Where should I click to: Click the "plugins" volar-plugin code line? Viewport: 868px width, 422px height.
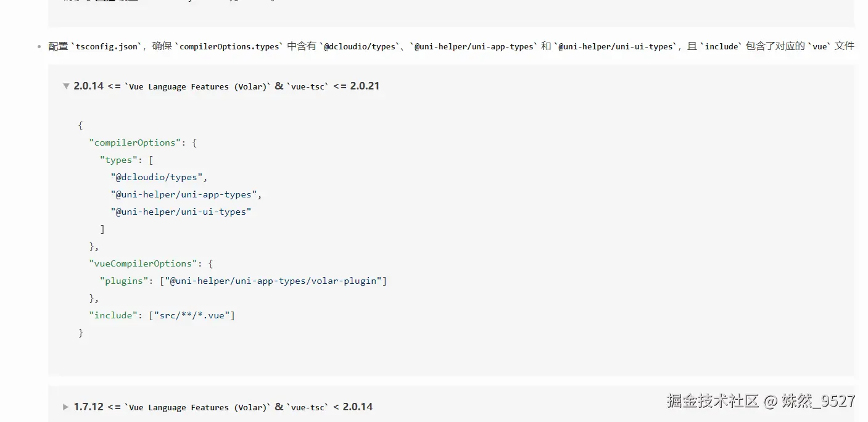(x=243, y=281)
